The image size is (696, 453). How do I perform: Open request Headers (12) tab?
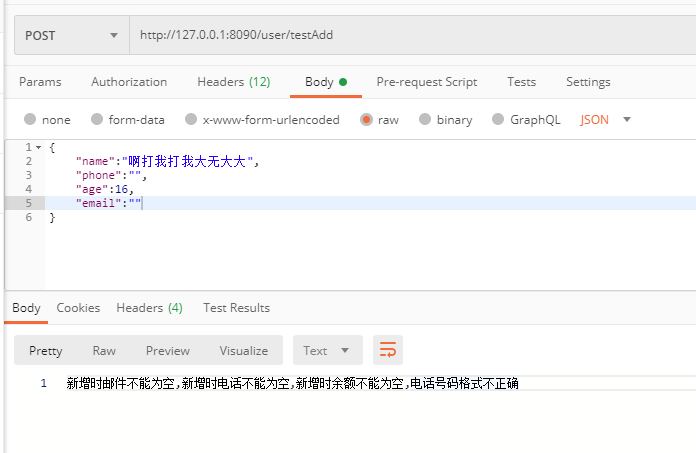(233, 82)
